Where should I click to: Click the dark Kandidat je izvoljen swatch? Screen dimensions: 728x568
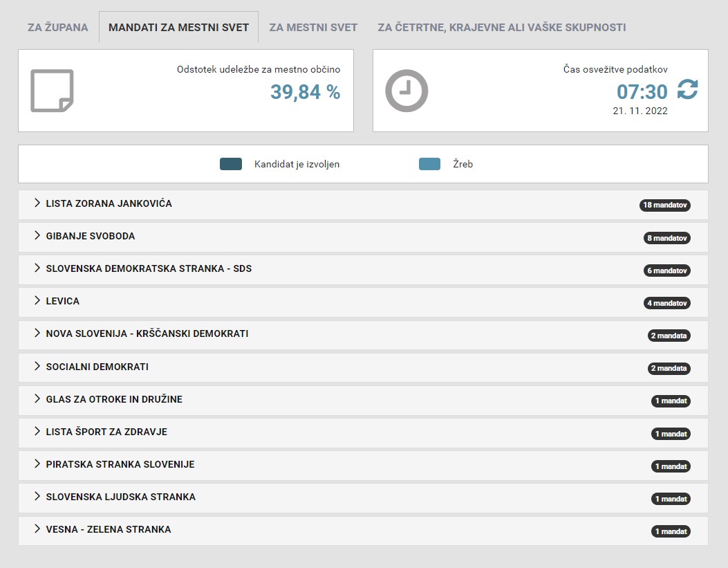pos(231,165)
